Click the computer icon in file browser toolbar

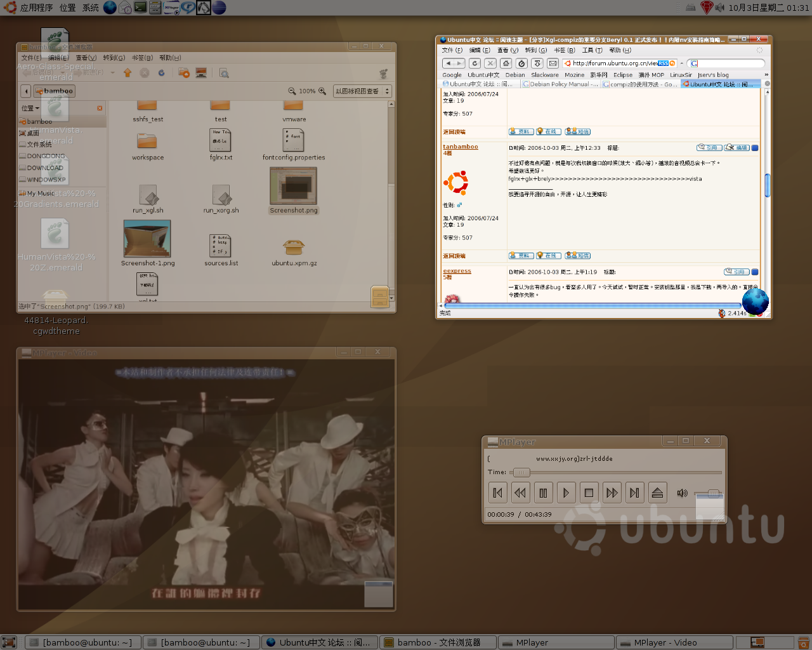coord(201,73)
